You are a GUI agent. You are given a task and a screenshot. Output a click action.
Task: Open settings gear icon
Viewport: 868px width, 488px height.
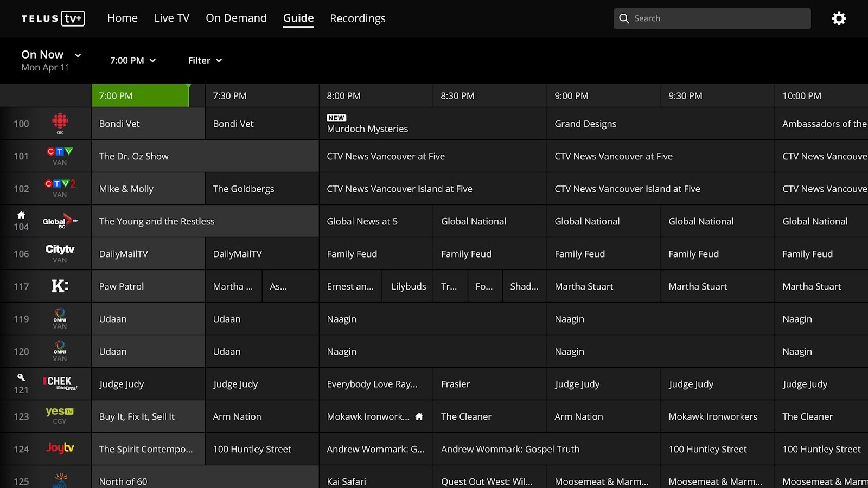[x=839, y=18]
